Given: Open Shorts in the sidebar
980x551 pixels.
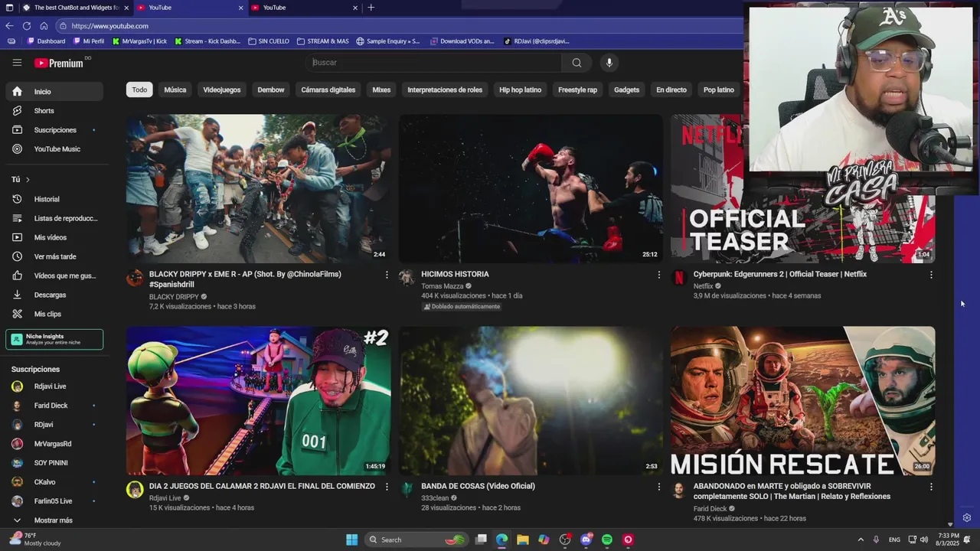Looking at the screenshot, I should pos(54,111).
